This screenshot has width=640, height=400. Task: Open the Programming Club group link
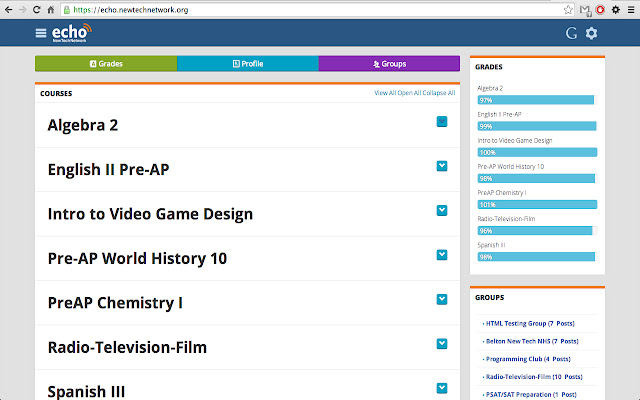tap(528, 359)
